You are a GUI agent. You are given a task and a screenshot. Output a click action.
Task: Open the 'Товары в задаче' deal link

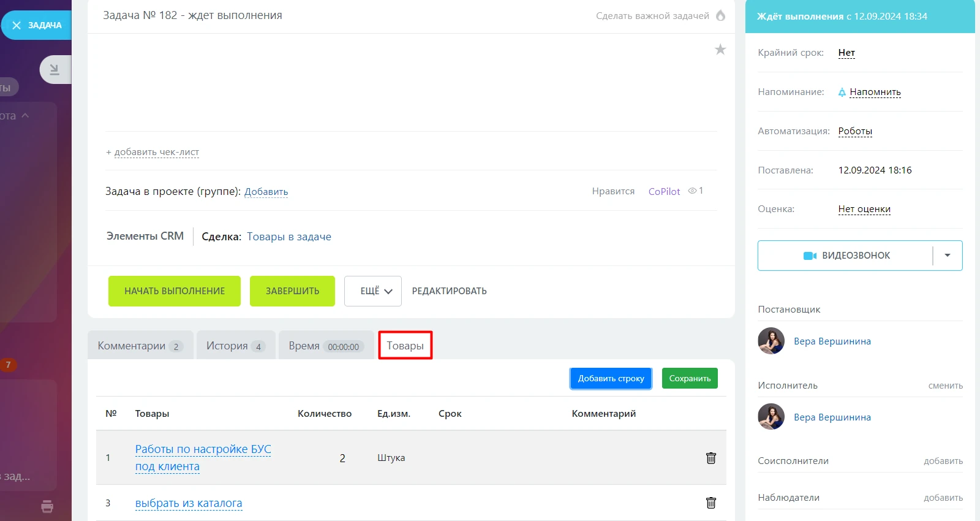[289, 237]
